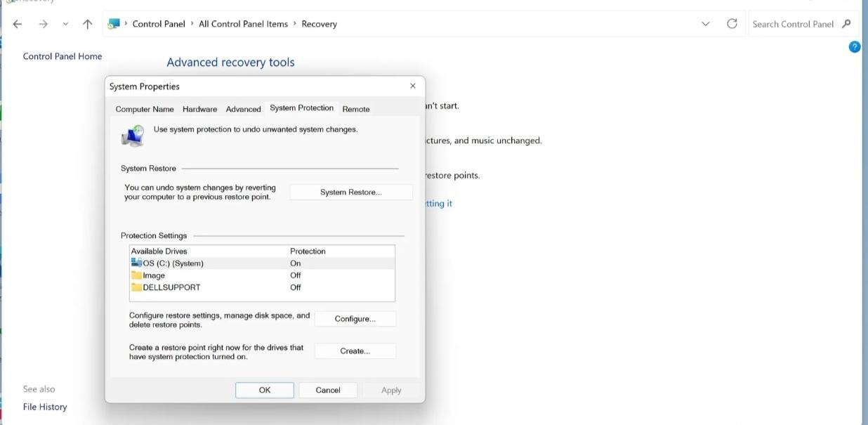Go up one folder level

point(87,24)
